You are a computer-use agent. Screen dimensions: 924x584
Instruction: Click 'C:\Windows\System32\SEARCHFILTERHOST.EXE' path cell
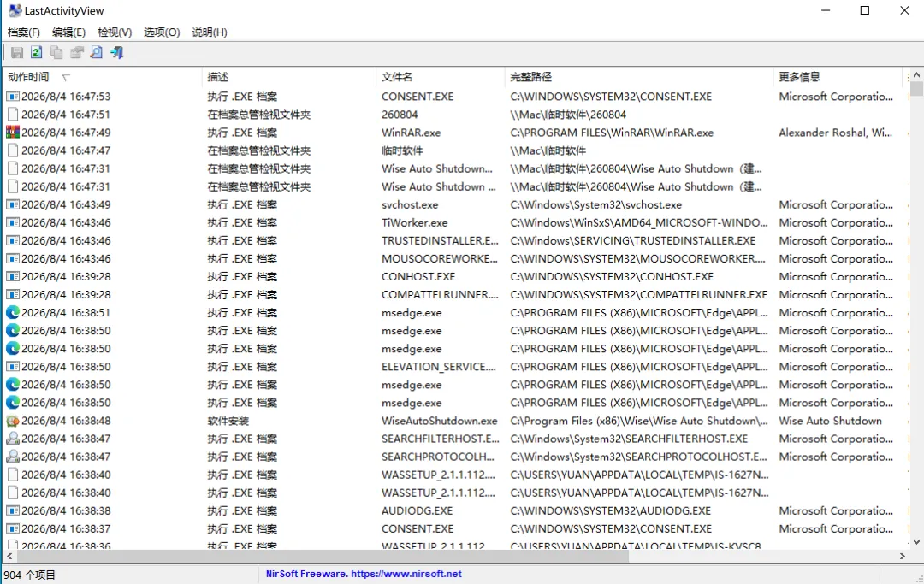(629, 439)
